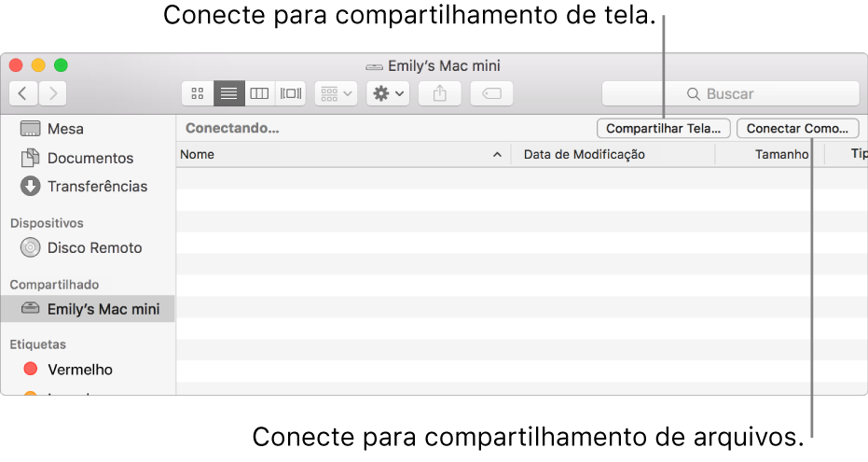
Task: Click the Documentos document icon
Action: (x=31, y=158)
